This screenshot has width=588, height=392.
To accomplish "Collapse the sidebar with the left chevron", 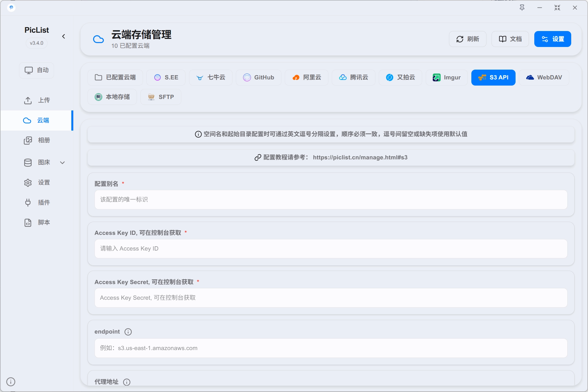I will point(63,36).
